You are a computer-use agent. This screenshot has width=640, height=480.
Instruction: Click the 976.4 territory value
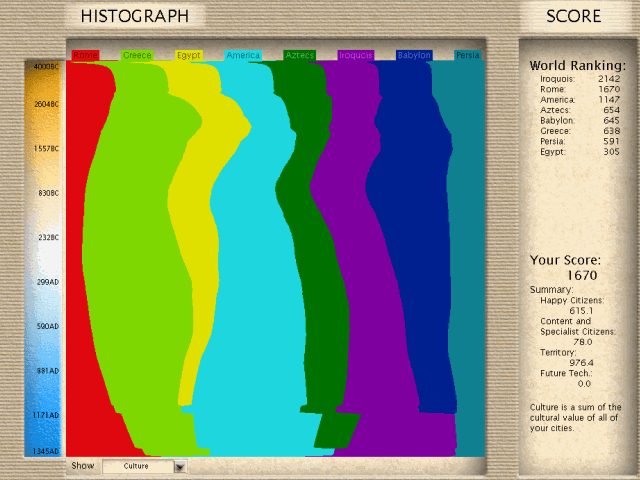[582, 363]
